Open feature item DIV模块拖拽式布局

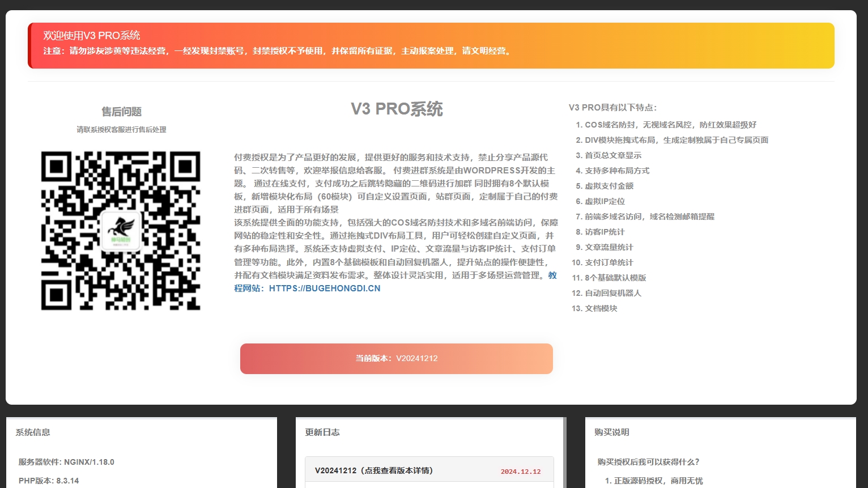click(x=672, y=140)
